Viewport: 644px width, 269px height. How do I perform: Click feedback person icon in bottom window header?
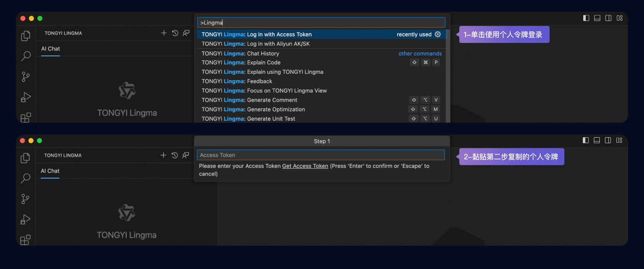point(186,155)
